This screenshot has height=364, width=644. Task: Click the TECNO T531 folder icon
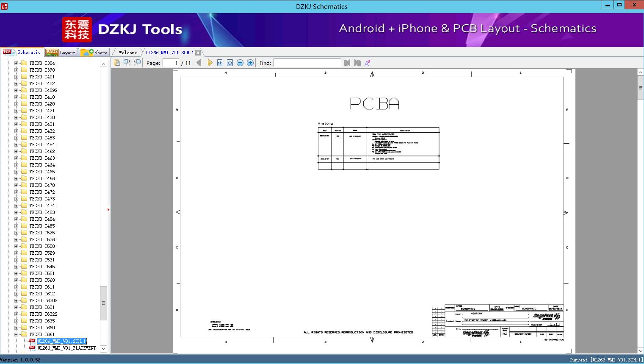click(24, 260)
